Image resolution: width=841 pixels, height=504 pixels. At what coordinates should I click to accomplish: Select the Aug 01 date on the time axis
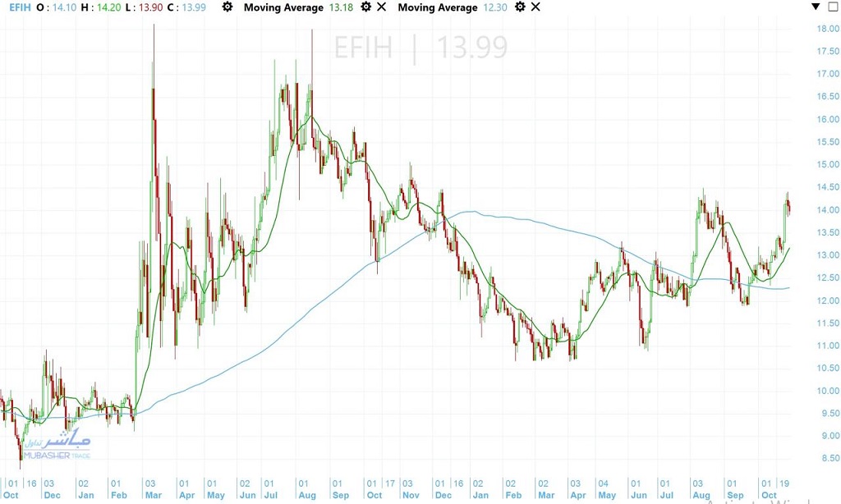point(304,489)
